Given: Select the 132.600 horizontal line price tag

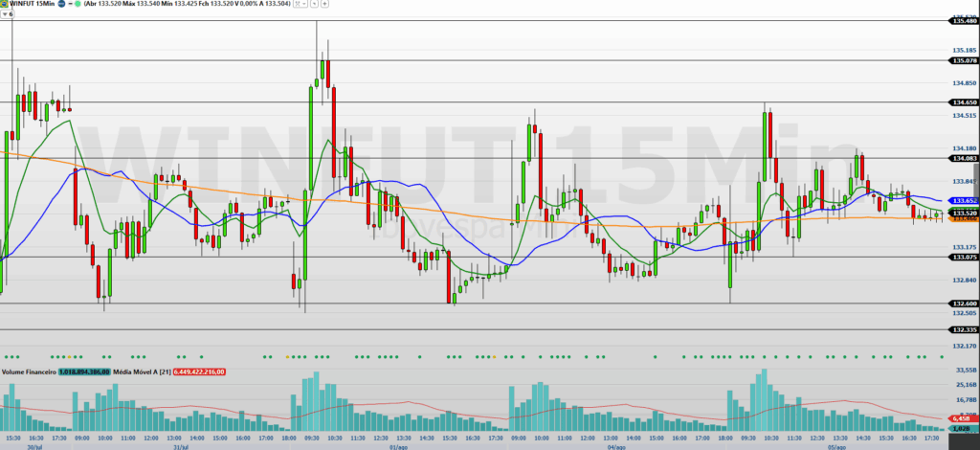Looking at the screenshot, I should click(x=963, y=304).
